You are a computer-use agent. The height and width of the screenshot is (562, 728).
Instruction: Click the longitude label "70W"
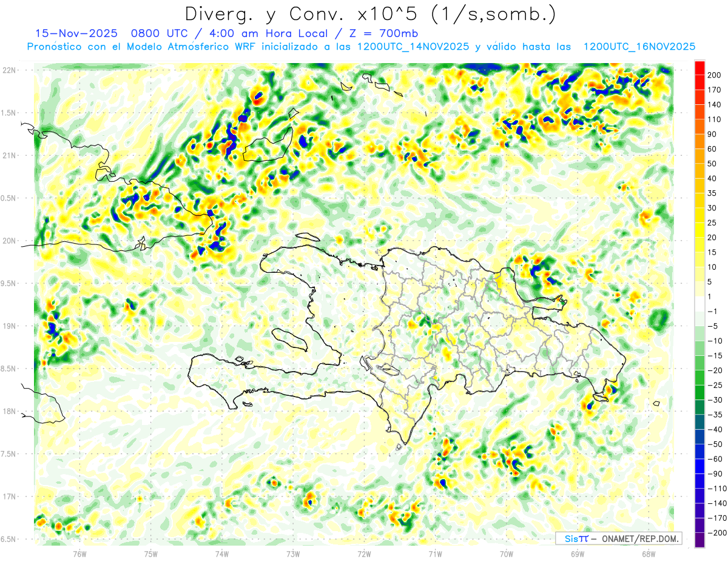pos(507,554)
